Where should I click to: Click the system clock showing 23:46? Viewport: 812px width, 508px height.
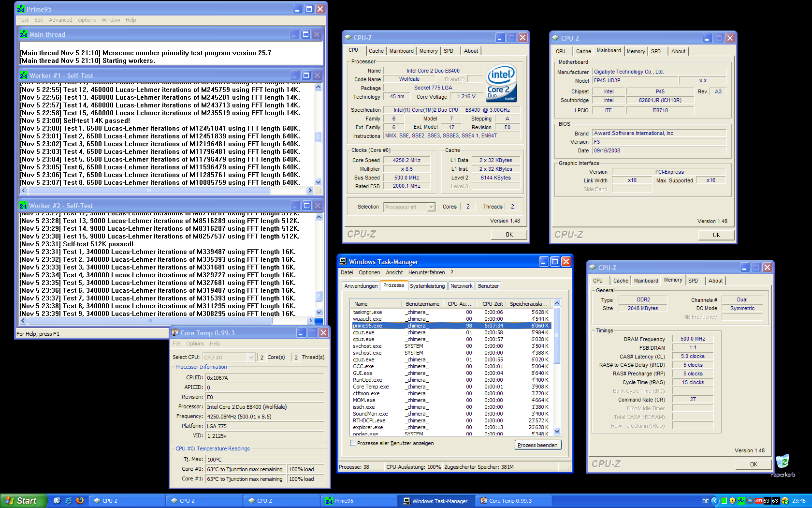(x=799, y=501)
